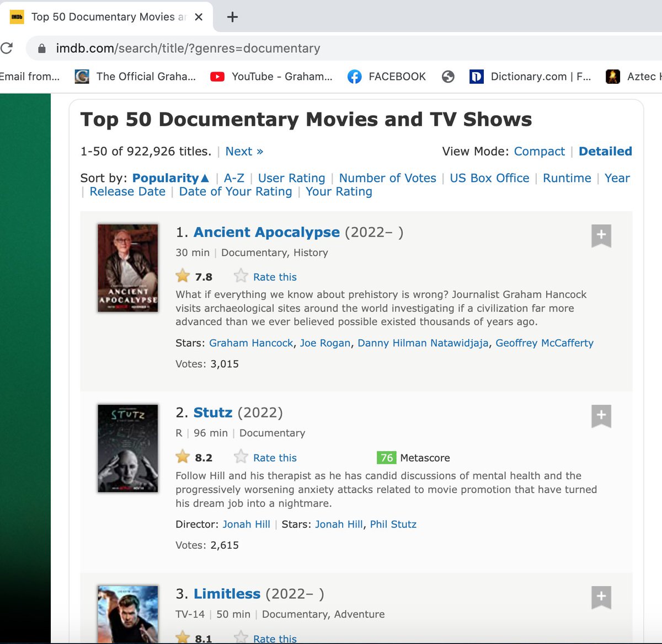Select the Top 50 Documentary Movies browser tab
The image size is (662, 644).
pos(106,17)
